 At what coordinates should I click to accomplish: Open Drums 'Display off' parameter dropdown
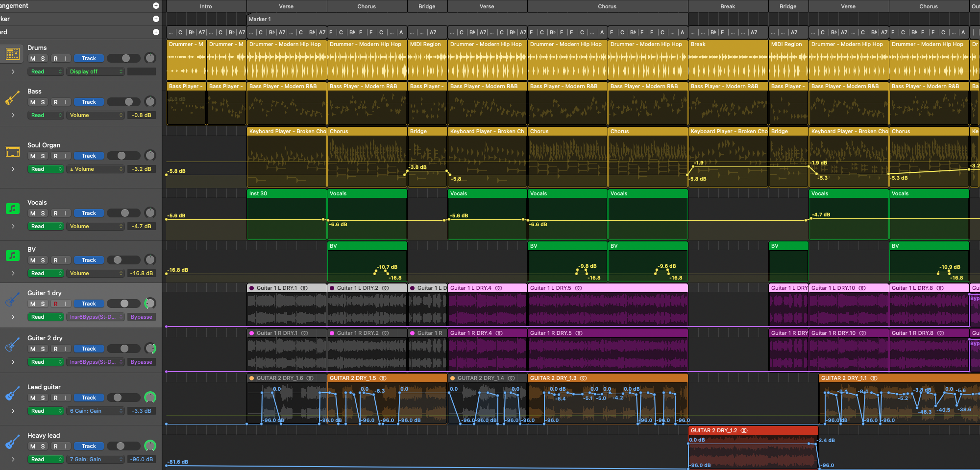[x=96, y=71]
